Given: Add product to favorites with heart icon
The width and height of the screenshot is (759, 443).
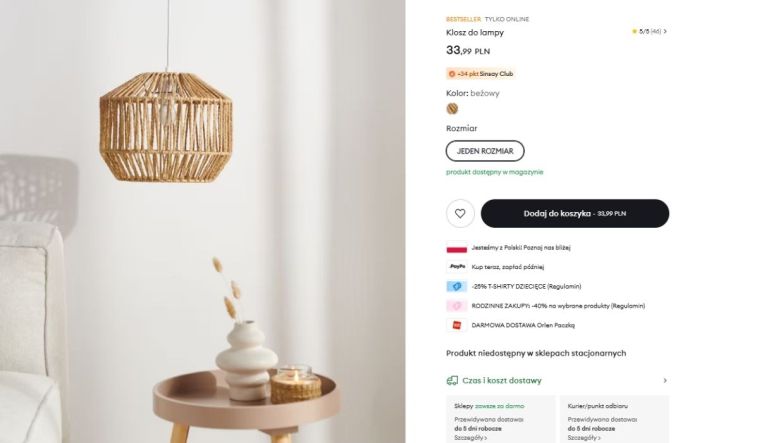Looking at the screenshot, I should [460, 214].
